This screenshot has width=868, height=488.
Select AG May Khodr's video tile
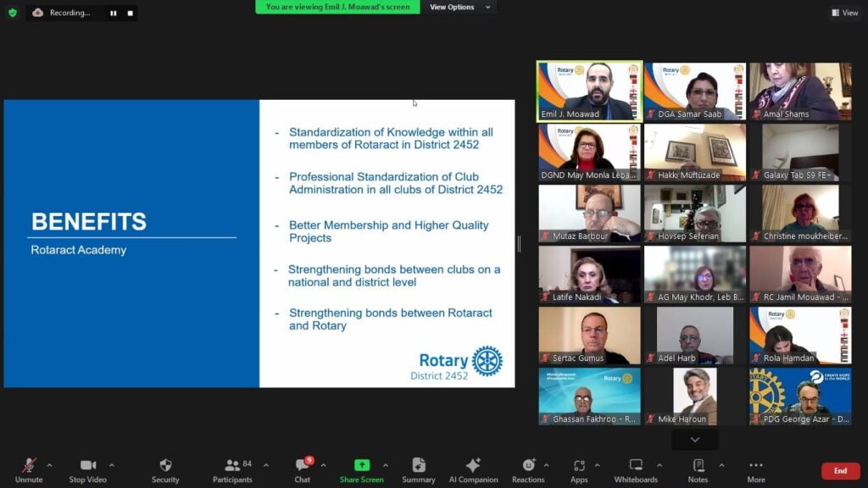pos(695,274)
